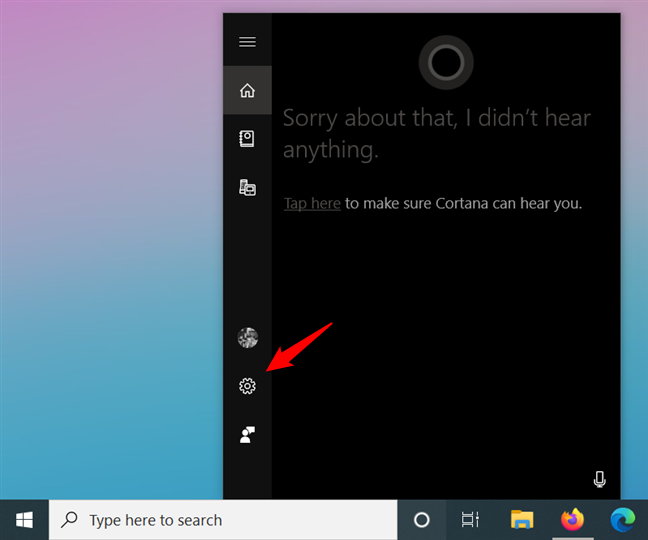Open Task View from taskbar
648x540 pixels.
point(470,520)
